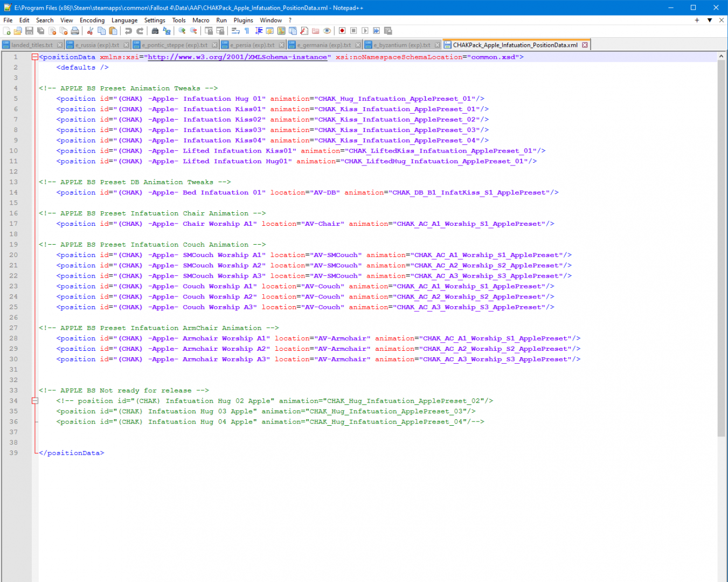Click the line 20 number in margin

click(x=13, y=255)
